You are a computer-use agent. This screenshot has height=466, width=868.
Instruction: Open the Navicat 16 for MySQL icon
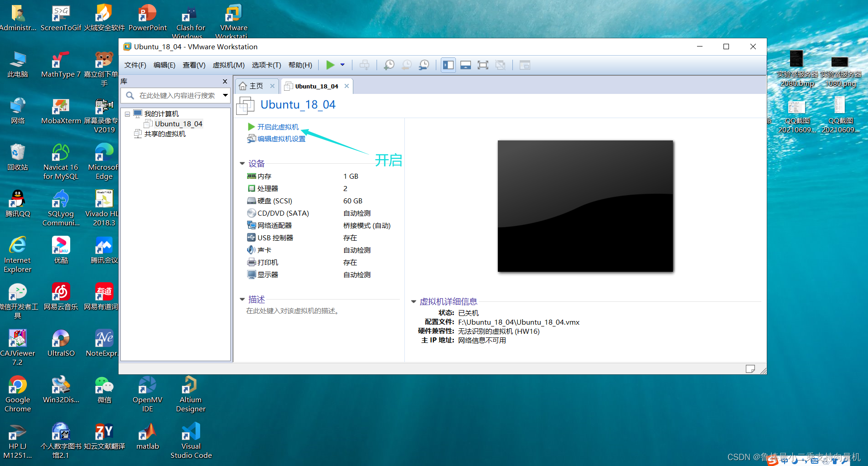[x=61, y=162]
